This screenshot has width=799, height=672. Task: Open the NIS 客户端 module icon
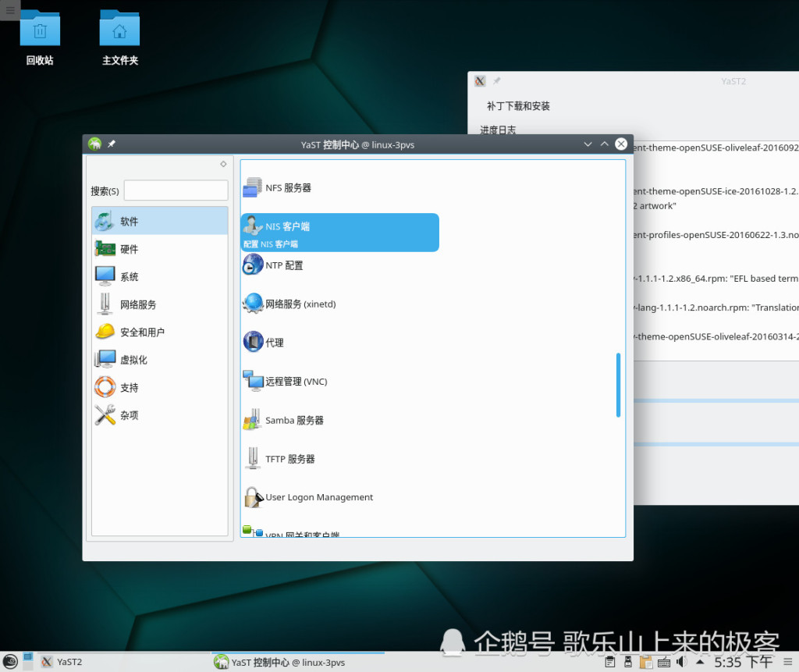253,226
